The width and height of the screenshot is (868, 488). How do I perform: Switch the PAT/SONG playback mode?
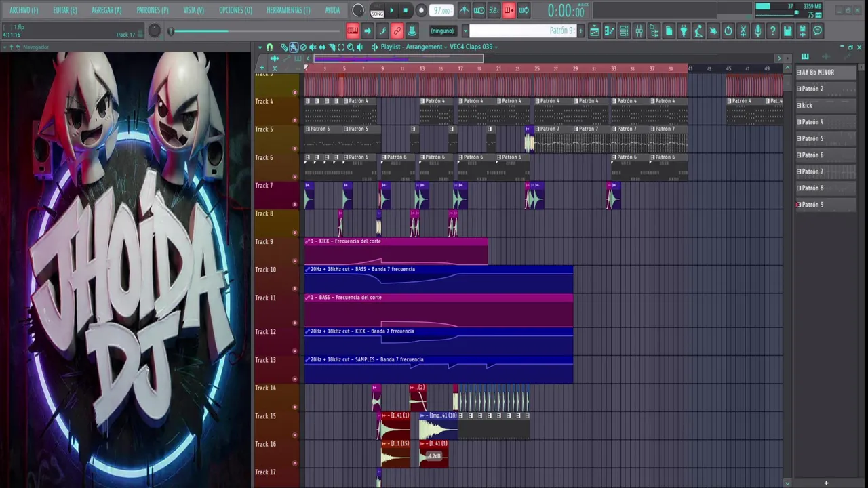pos(377,10)
